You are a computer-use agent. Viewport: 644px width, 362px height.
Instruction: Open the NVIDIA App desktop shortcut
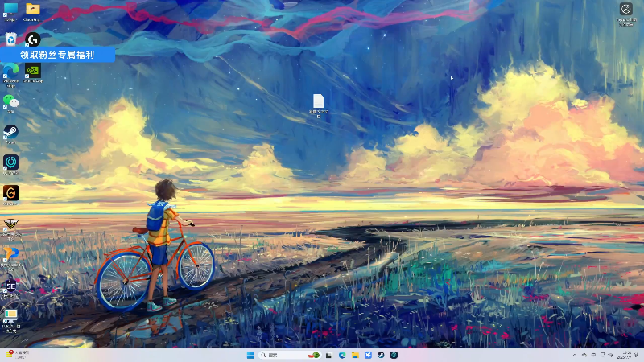[x=33, y=73]
